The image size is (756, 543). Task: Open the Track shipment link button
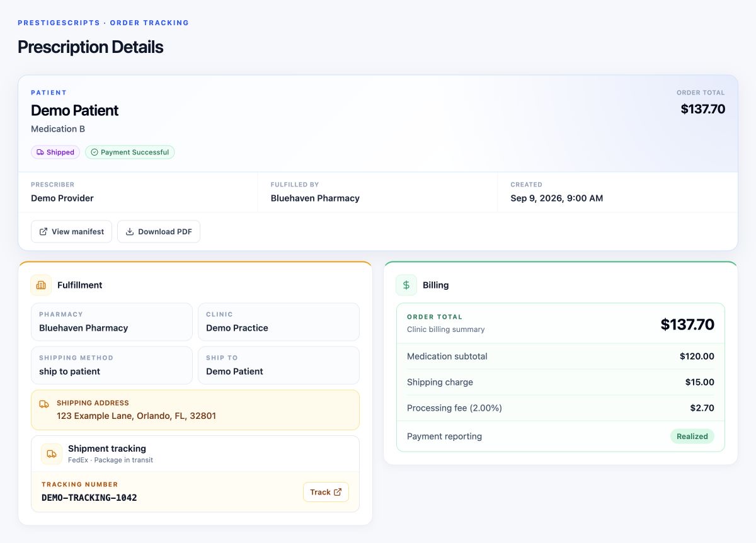coord(326,492)
